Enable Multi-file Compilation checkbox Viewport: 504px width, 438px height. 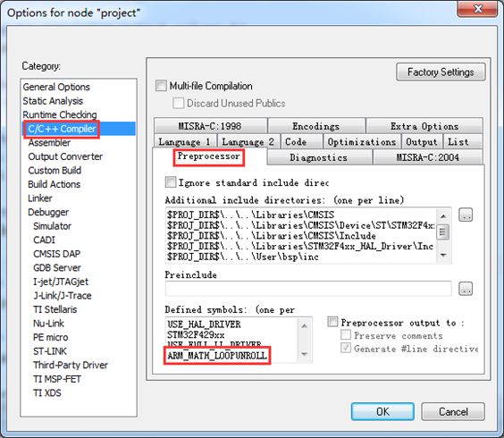pos(161,86)
